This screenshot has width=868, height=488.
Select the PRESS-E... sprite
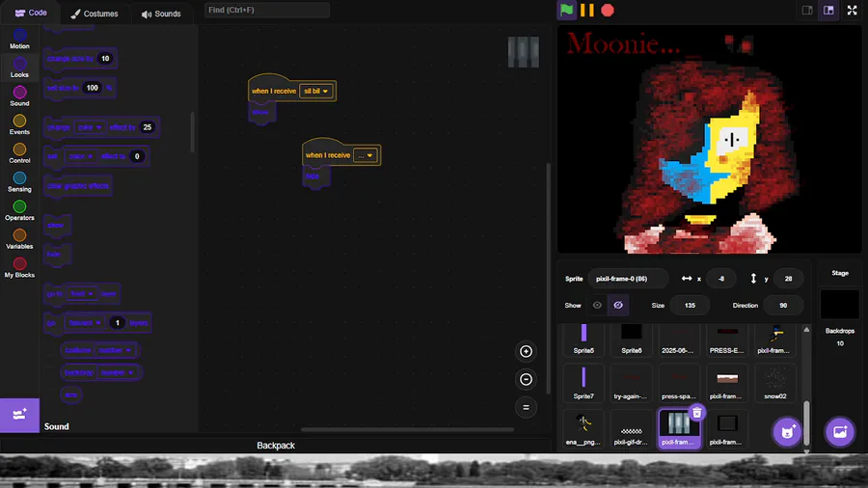coord(727,339)
